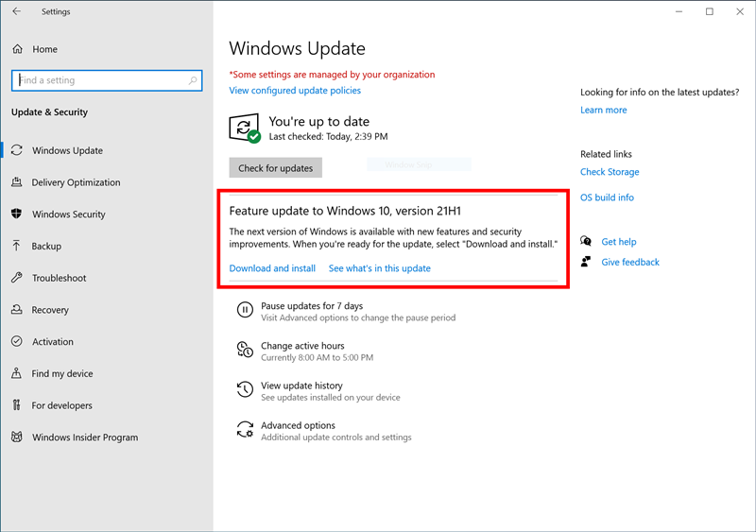Click the Learn more link
Image resolution: width=756 pixels, height=532 pixels.
(x=603, y=110)
